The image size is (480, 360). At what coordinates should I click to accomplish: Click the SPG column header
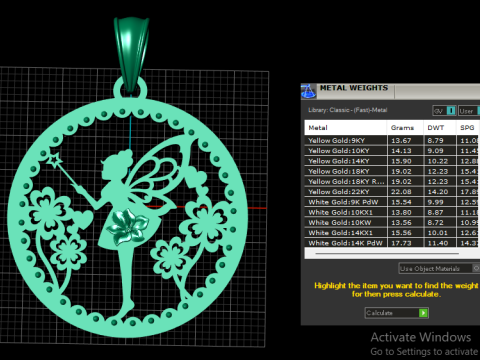pos(468,128)
